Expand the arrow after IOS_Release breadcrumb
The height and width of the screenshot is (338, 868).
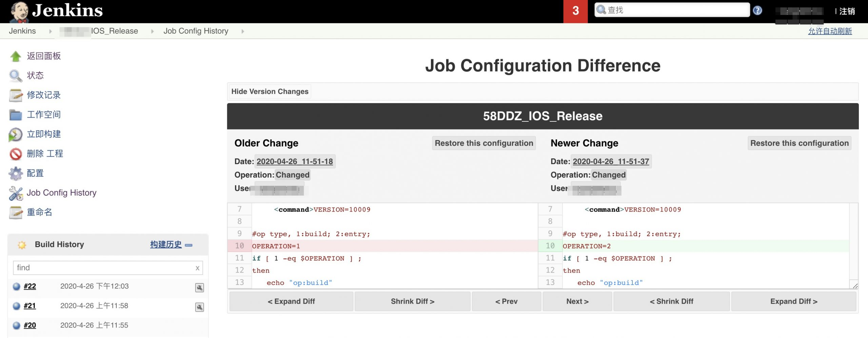(152, 31)
